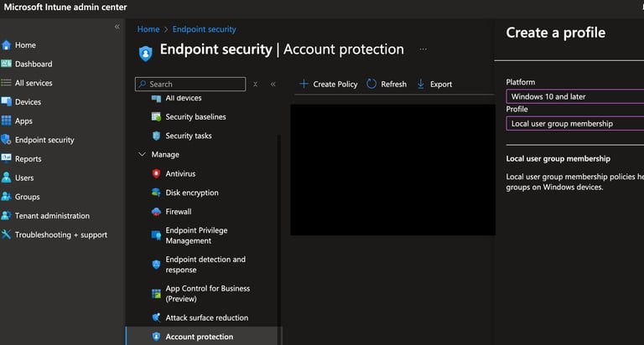Select Troubleshooting + support menu item
Screen dimensions: 644x345
tap(61, 234)
